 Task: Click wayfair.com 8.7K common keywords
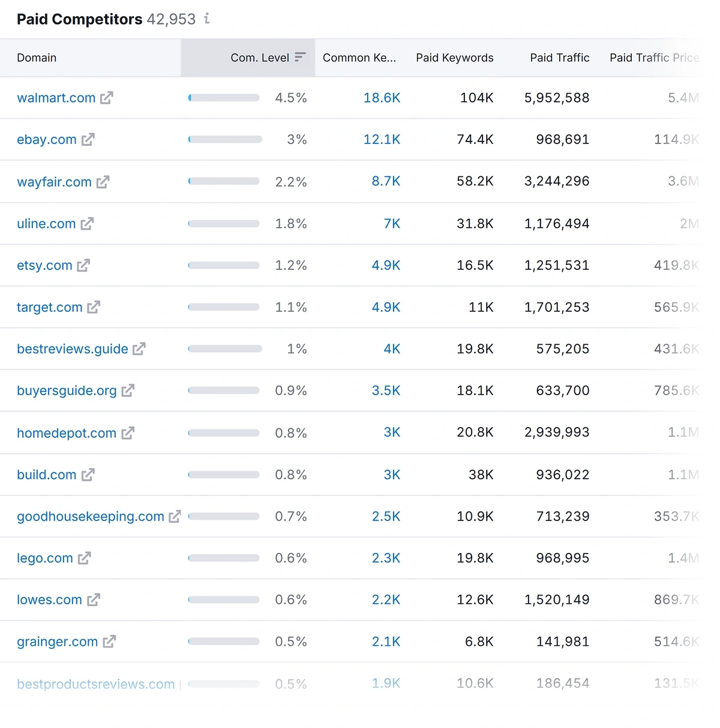[x=386, y=181]
